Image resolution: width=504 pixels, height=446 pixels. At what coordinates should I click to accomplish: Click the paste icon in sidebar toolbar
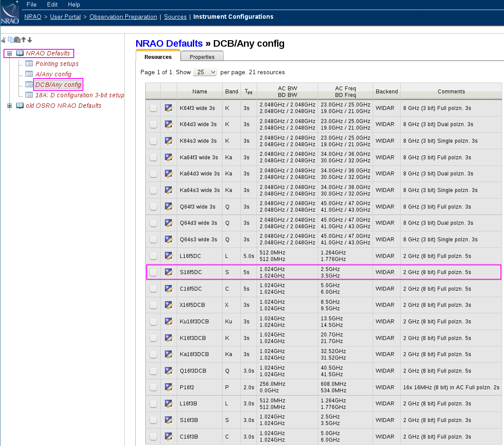point(17,40)
